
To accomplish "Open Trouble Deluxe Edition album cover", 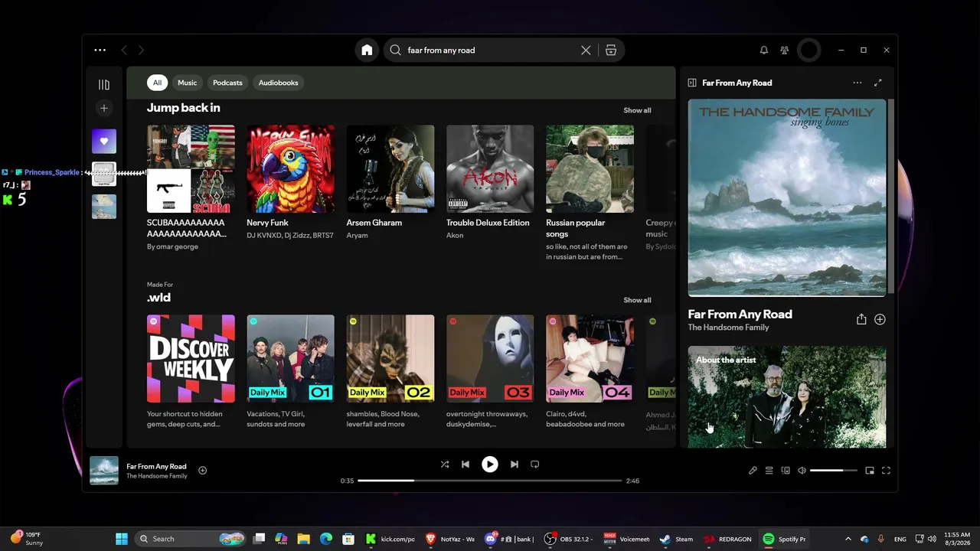I will point(490,169).
